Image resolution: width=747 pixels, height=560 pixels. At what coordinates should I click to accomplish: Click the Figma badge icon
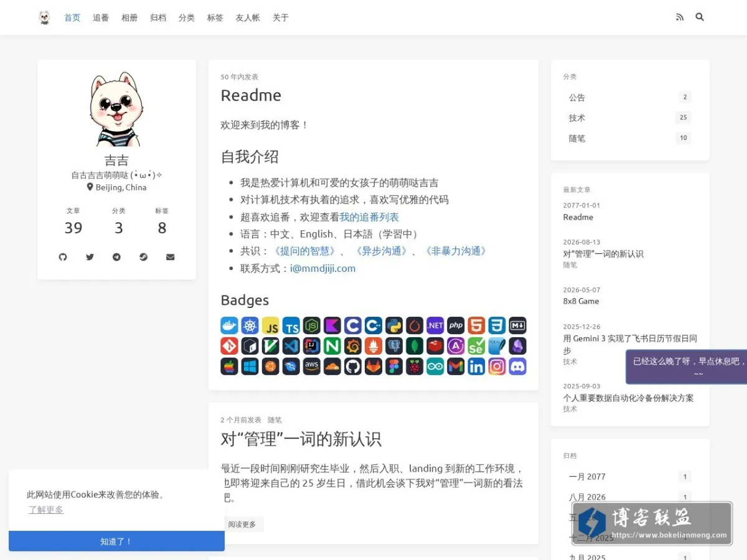click(394, 366)
